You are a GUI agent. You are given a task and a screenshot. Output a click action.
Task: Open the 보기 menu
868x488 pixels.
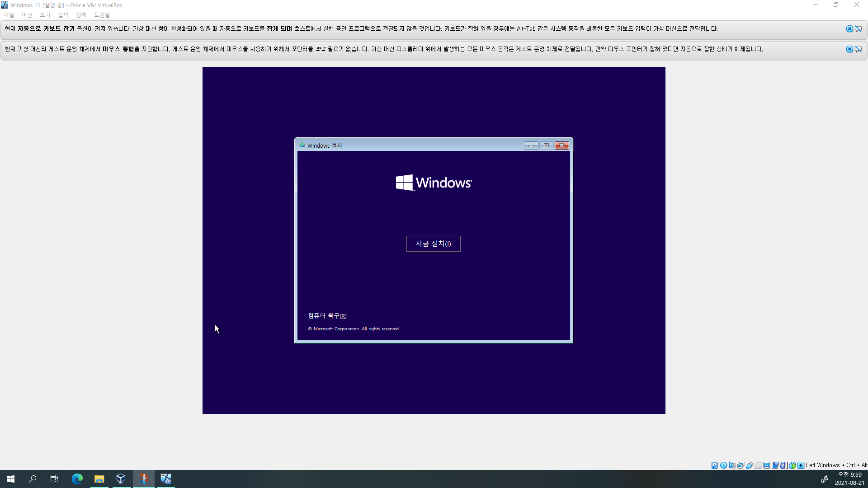point(45,15)
